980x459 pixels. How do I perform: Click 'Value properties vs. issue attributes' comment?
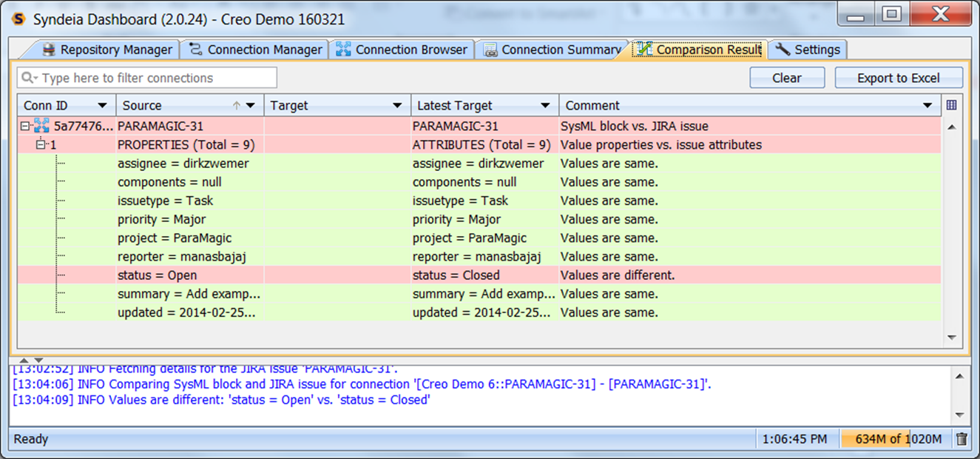pos(661,145)
